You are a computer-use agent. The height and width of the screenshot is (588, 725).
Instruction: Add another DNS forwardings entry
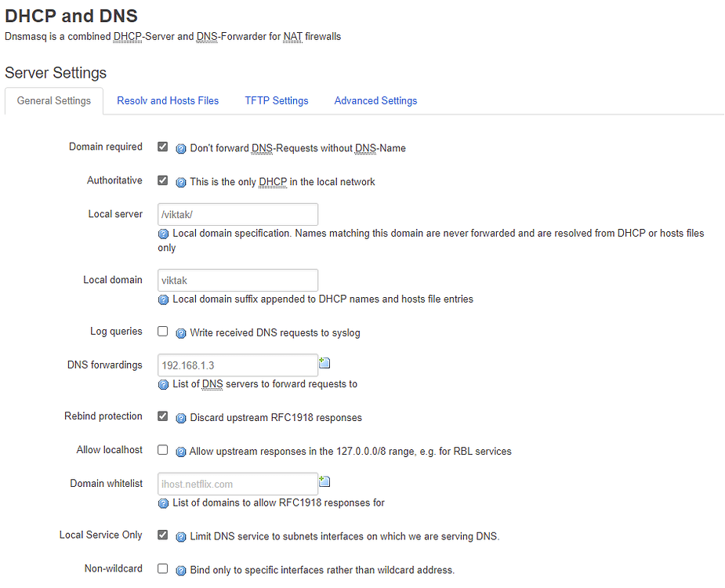[x=324, y=361]
